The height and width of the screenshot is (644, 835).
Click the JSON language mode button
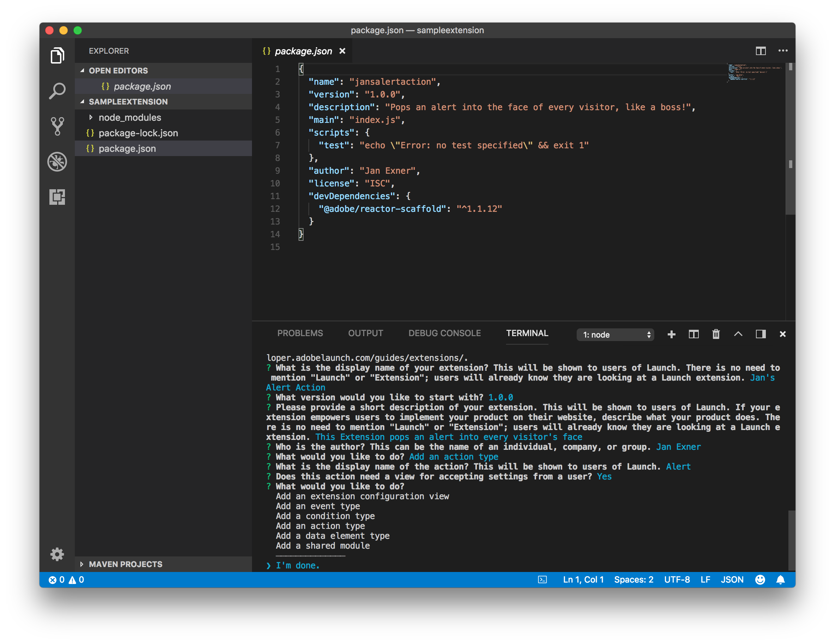[732, 580]
